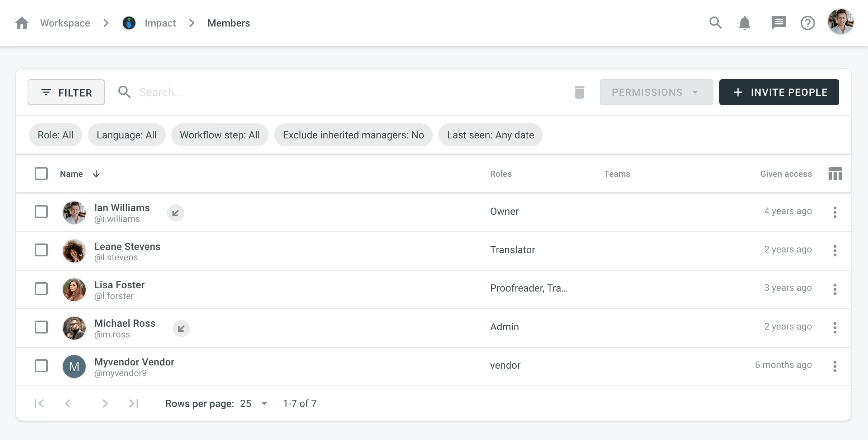Toggle checkbox next to Leane Stevens
868x440 pixels.
(x=42, y=250)
